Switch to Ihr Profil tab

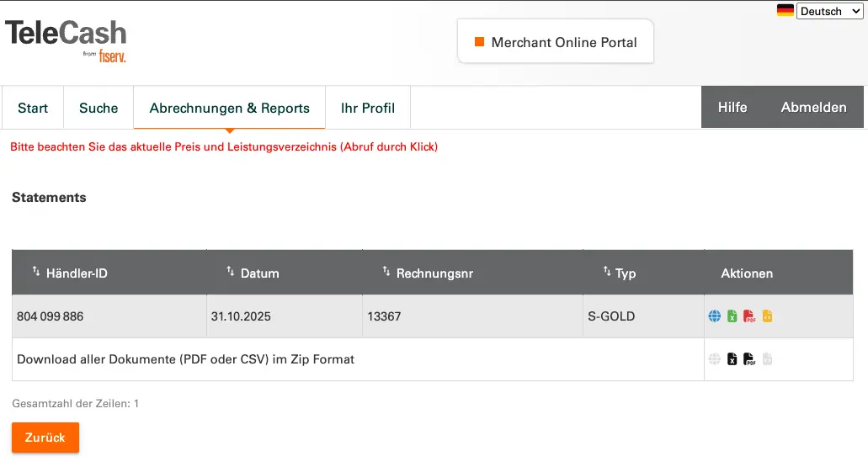[x=368, y=108]
